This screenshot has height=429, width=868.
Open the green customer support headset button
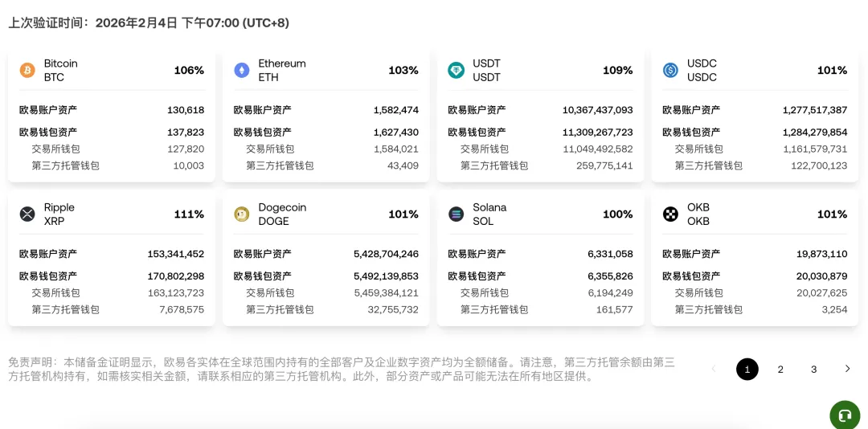[x=845, y=415]
